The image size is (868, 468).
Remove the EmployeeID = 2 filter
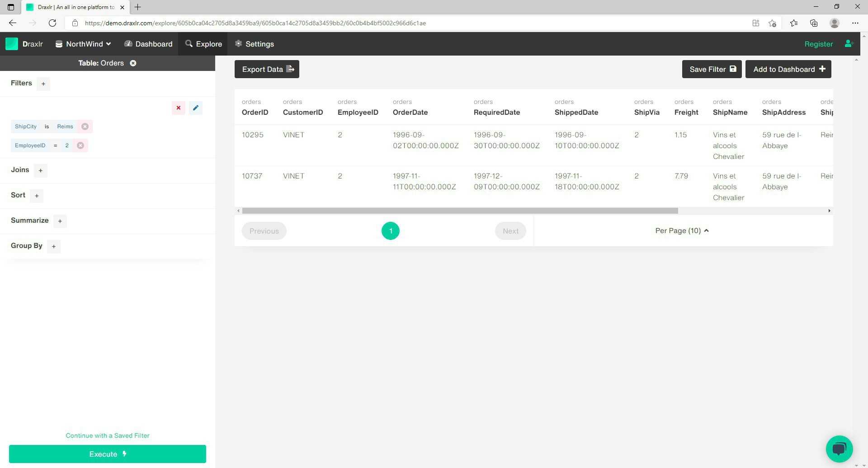pos(80,145)
